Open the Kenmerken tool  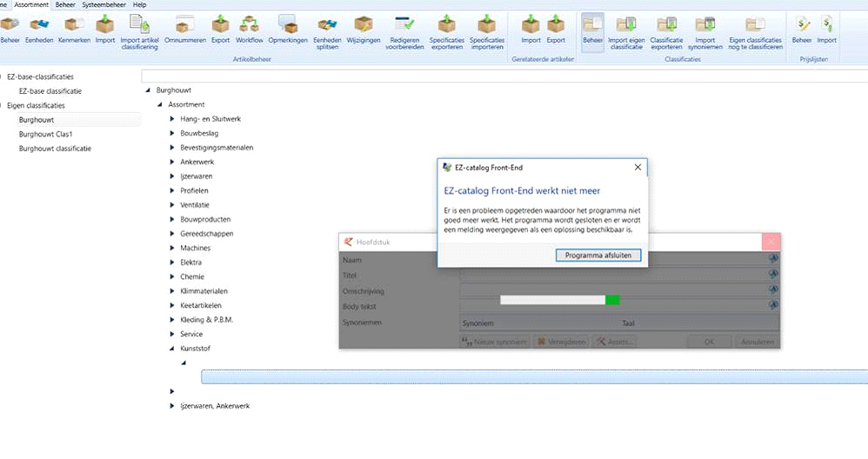coord(74,30)
